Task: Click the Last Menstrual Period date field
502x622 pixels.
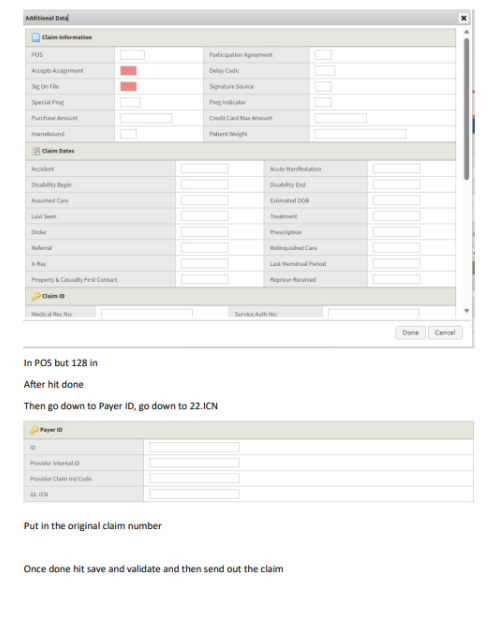Action: point(396,263)
